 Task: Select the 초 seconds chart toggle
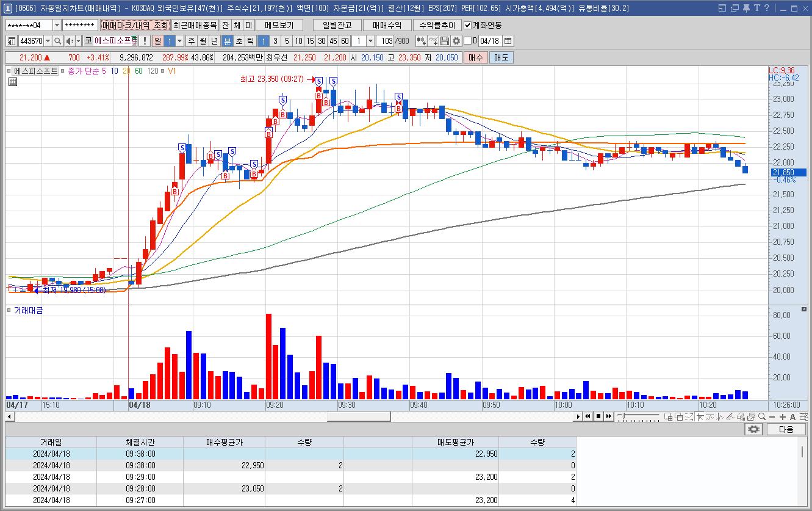coord(239,41)
